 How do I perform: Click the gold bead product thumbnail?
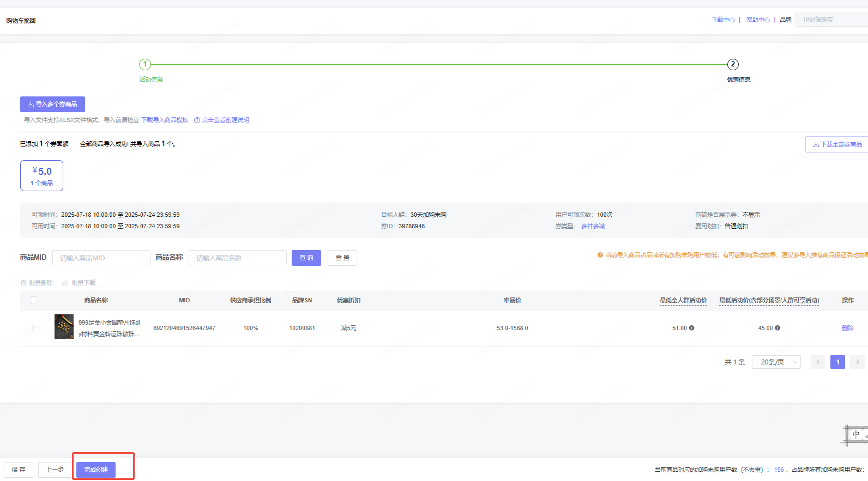click(64, 326)
